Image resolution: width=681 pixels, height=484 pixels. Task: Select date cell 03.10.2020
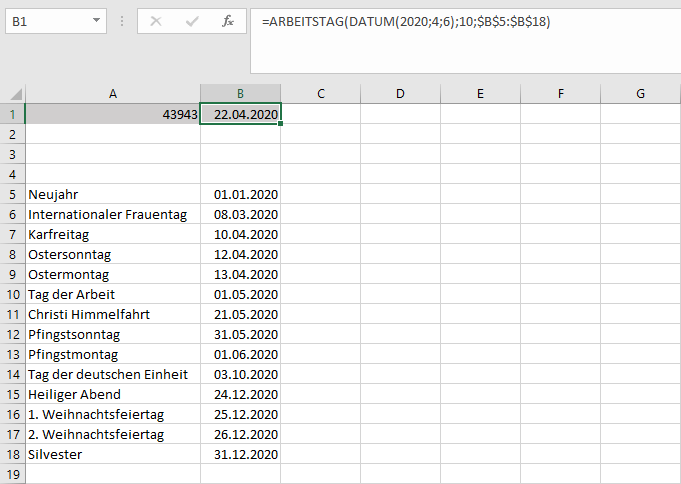tap(240, 374)
